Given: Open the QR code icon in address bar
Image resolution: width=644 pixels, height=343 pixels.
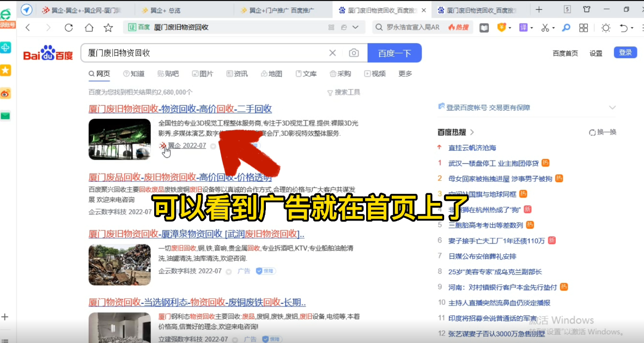Looking at the screenshot, I should click(331, 27).
